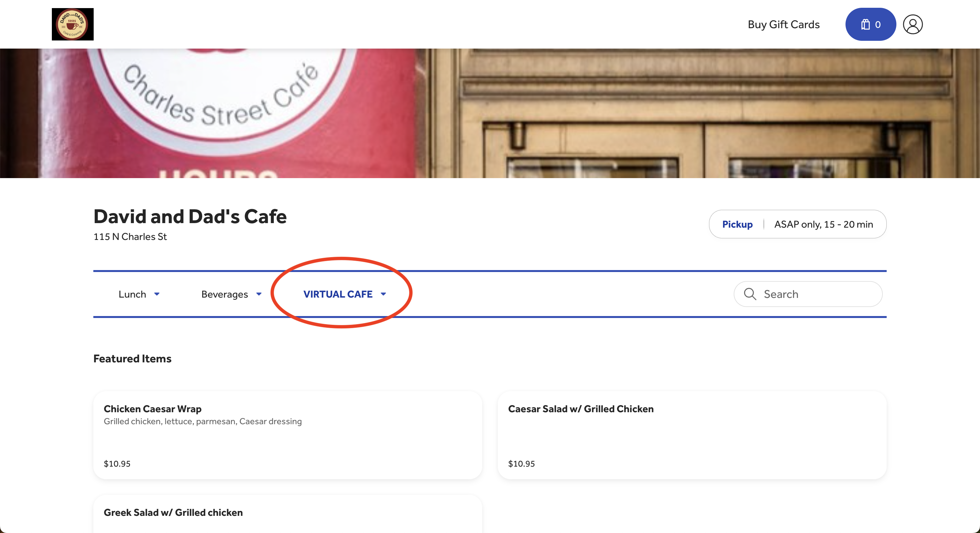This screenshot has width=980, height=533.
Task: Click the Charles Street Cafe banner image
Action: point(490,113)
